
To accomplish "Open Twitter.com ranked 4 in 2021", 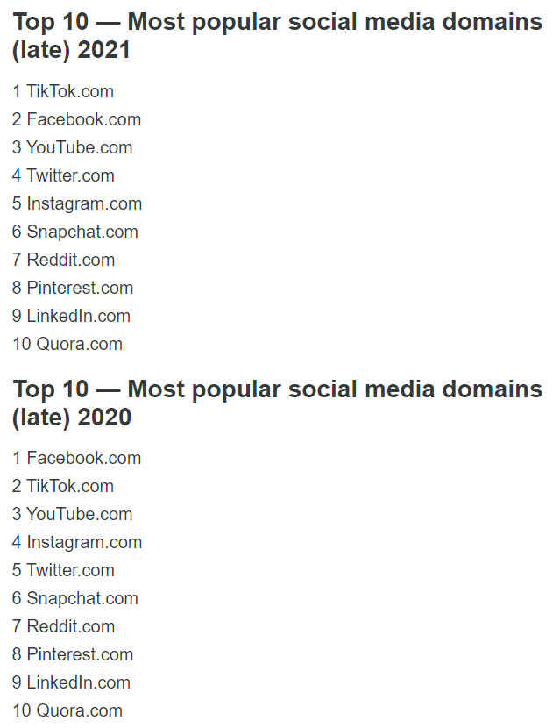I will [70, 175].
